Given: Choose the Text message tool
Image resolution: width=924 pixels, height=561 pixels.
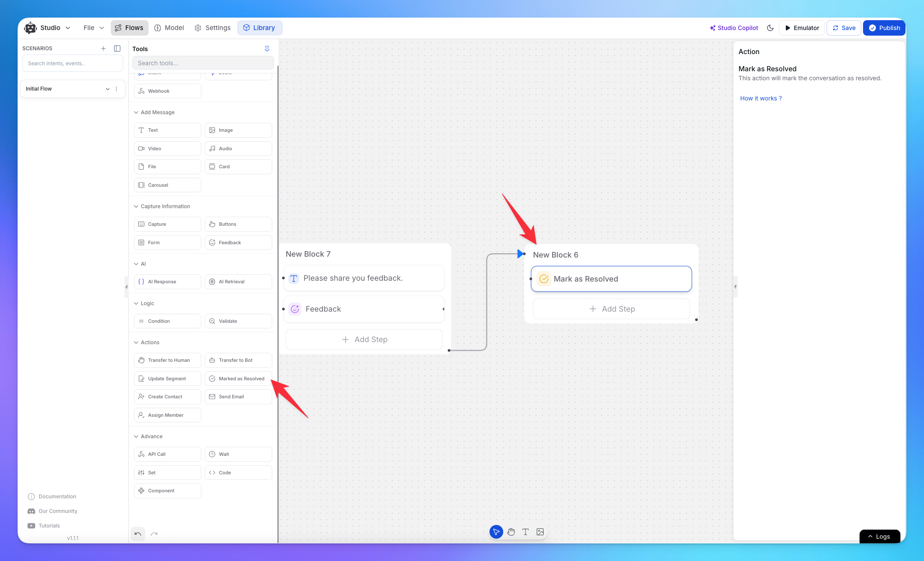Looking at the screenshot, I should (x=167, y=130).
